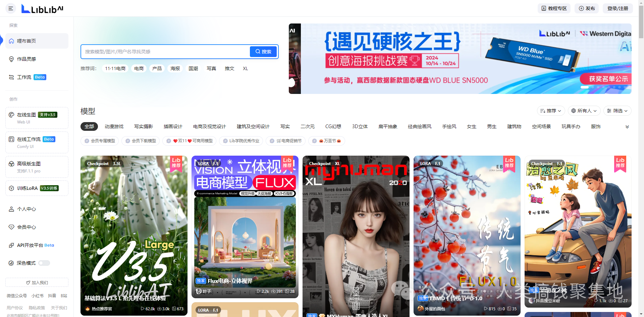The width and height of the screenshot is (644, 317).
Task: Expand more categories with the chevron
Action: tap(627, 127)
